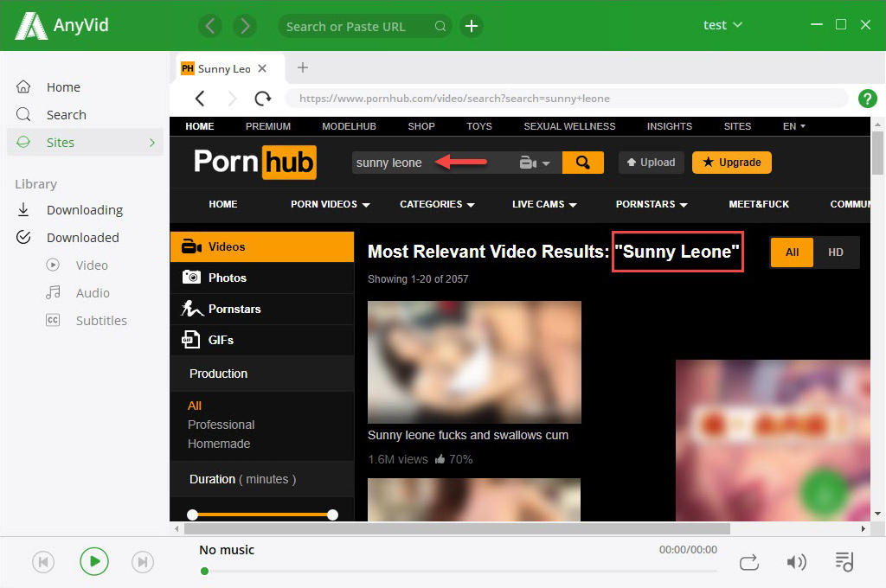Switch to the Sunny Leo tab
Image resolution: width=886 pixels, height=588 pixels.
[224, 69]
